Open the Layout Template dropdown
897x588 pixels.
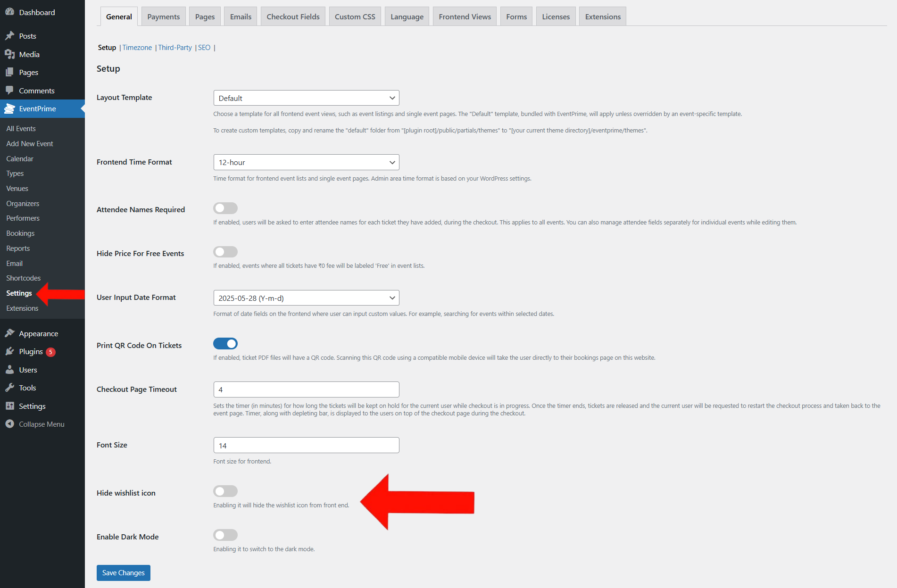(306, 98)
